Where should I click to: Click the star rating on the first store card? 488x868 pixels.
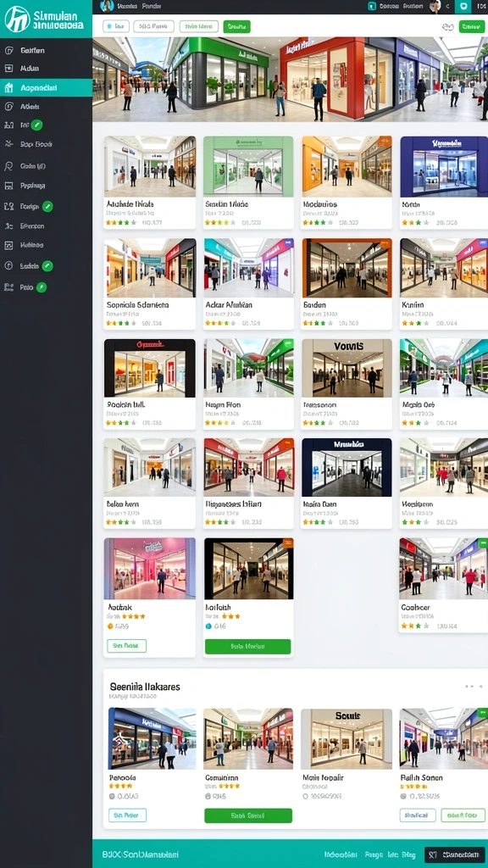point(121,223)
